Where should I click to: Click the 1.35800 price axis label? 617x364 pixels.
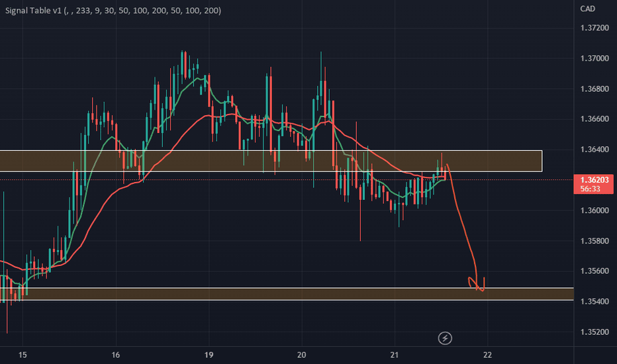tap(594, 241)
